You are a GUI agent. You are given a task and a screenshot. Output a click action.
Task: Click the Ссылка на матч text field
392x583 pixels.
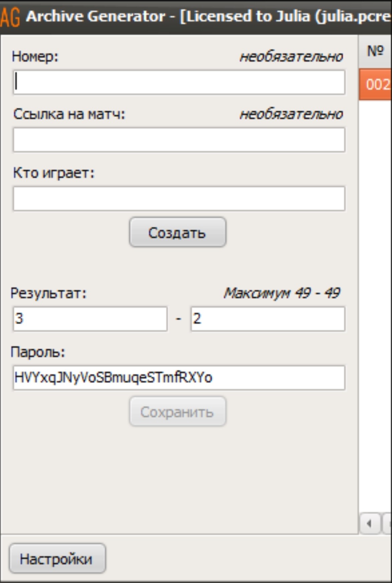tap(179, 140)
